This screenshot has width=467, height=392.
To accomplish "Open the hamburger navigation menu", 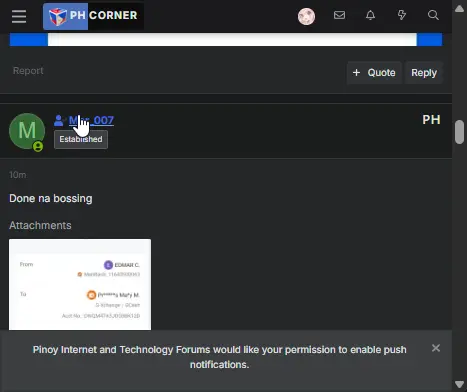I will 19,16.
